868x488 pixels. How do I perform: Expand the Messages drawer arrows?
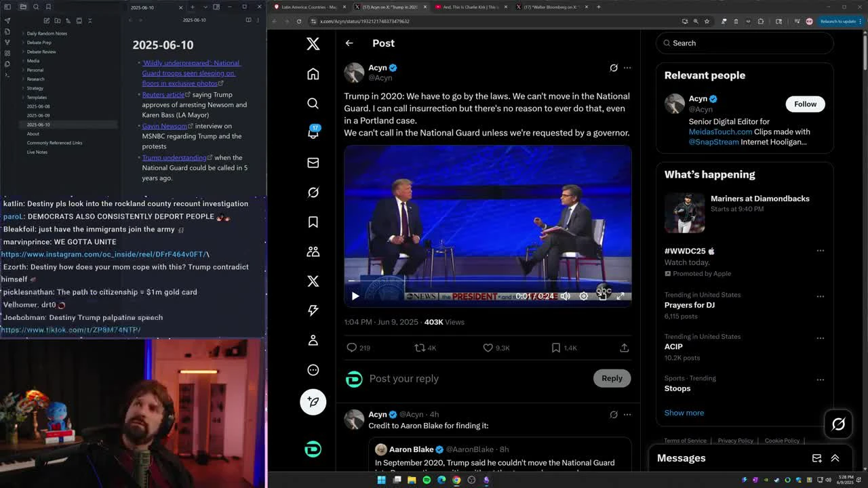835,458
